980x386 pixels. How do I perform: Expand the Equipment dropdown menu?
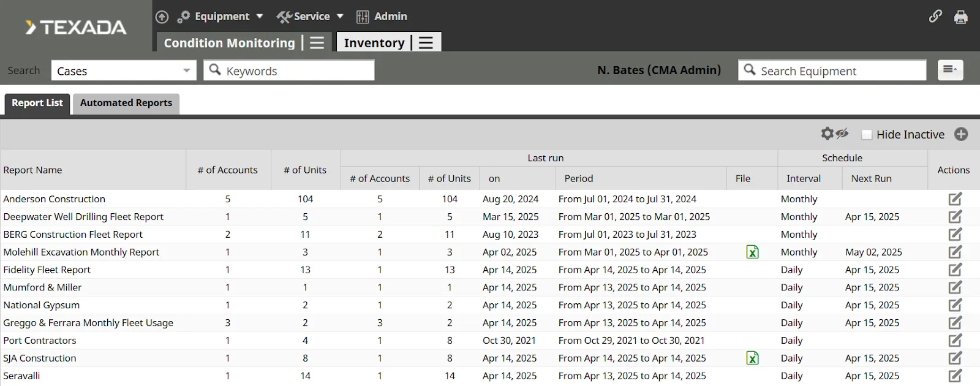tap(221, 17)
